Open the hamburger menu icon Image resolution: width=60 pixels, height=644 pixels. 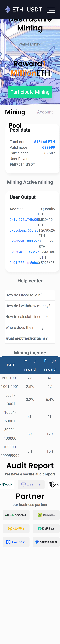click(51, 10)
